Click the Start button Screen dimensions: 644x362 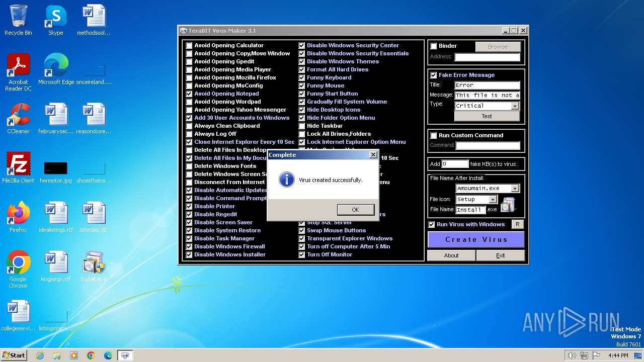tap(14, 355)
